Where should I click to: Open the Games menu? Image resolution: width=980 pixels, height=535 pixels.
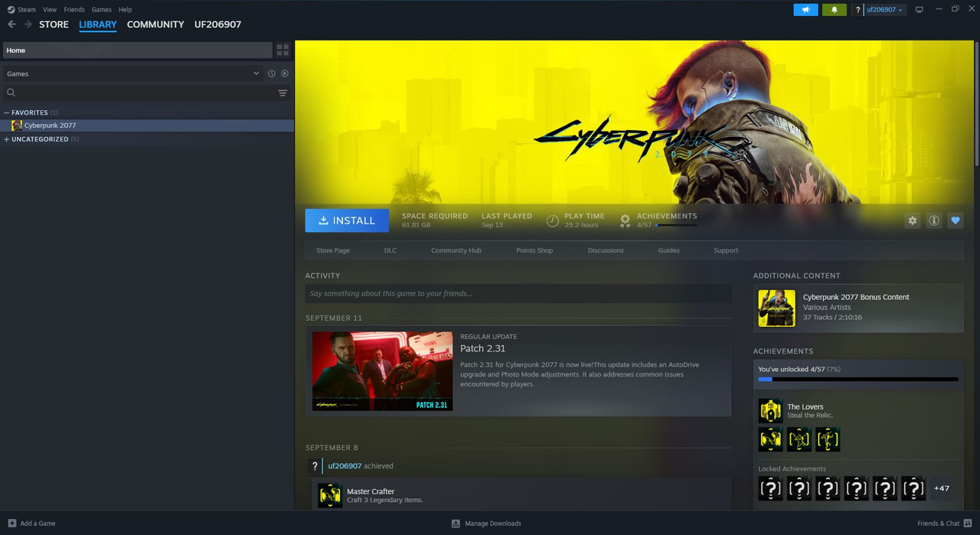pyautogui.click(x=101, y=9)
